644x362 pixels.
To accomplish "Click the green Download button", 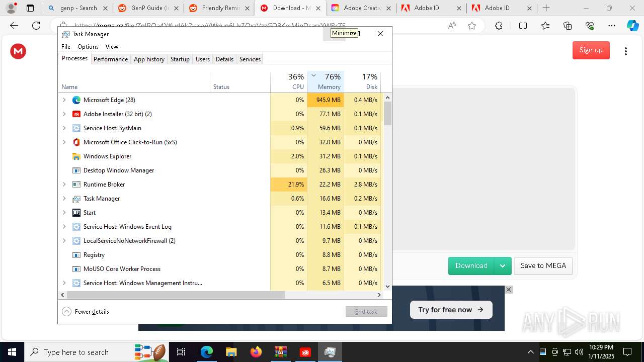I will [471, 266].
